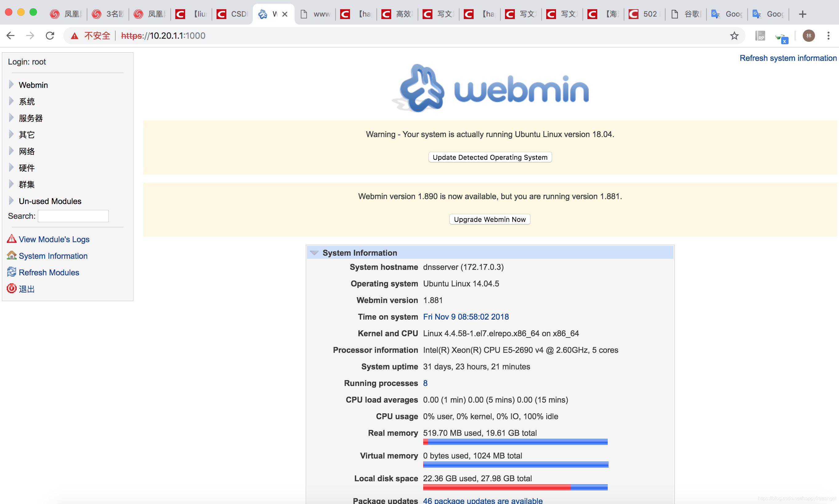Click the browser forward arrow
This screenshot has width=839, height=504.
point(30,36)
